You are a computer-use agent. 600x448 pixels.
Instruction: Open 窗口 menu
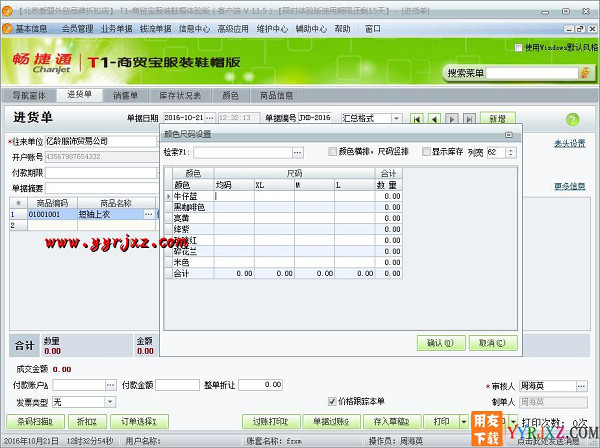(373, 29)
